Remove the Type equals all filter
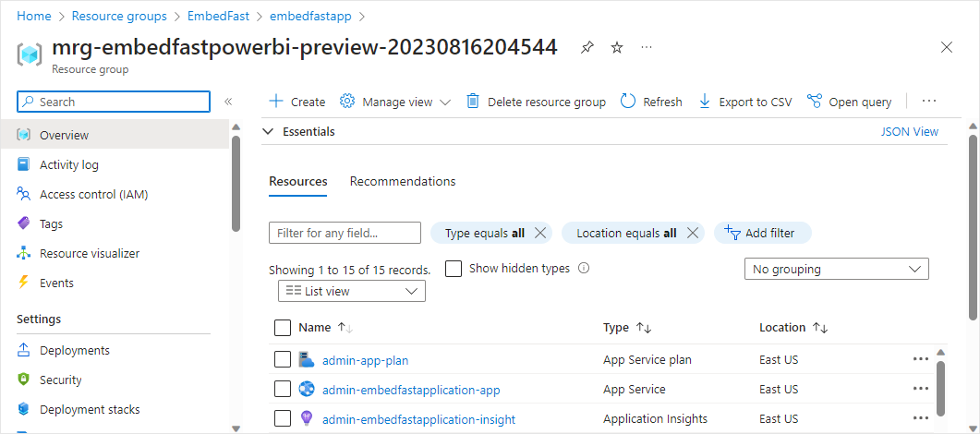The width and height of the screenshot is (980, 434). (540, 233)
